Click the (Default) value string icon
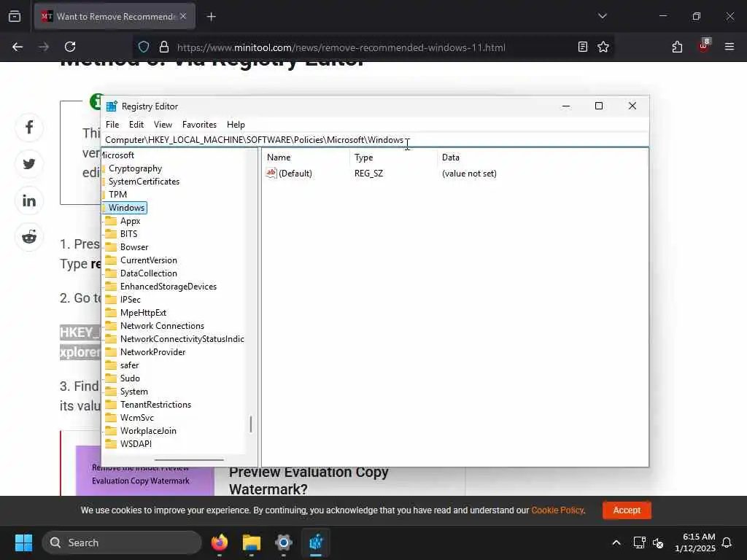The image size is (747, 560). [x=271, y=174]
